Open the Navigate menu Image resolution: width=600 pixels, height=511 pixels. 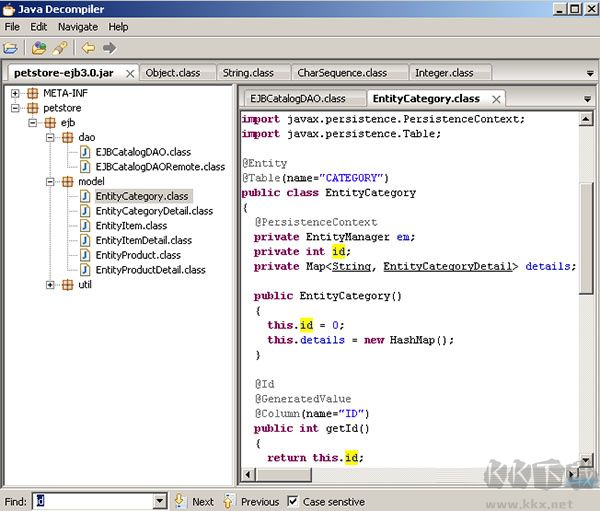click(x=78, y=27)
